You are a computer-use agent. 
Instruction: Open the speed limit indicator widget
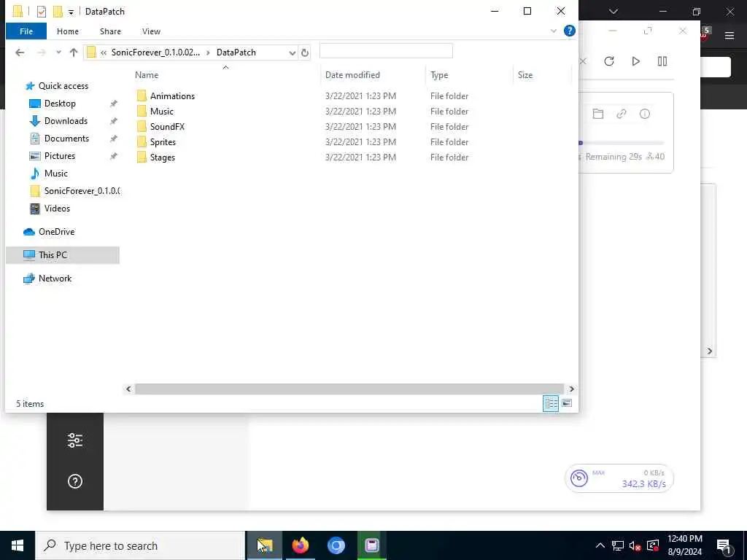619,478
